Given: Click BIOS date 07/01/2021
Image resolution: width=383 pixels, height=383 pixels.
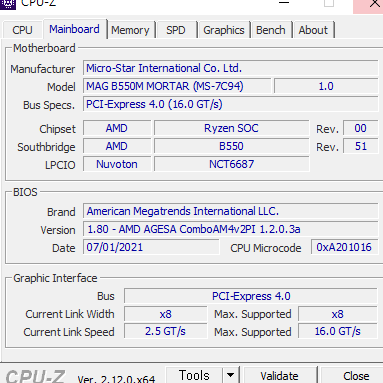Looking at the screenshot, I should (151, 247).
